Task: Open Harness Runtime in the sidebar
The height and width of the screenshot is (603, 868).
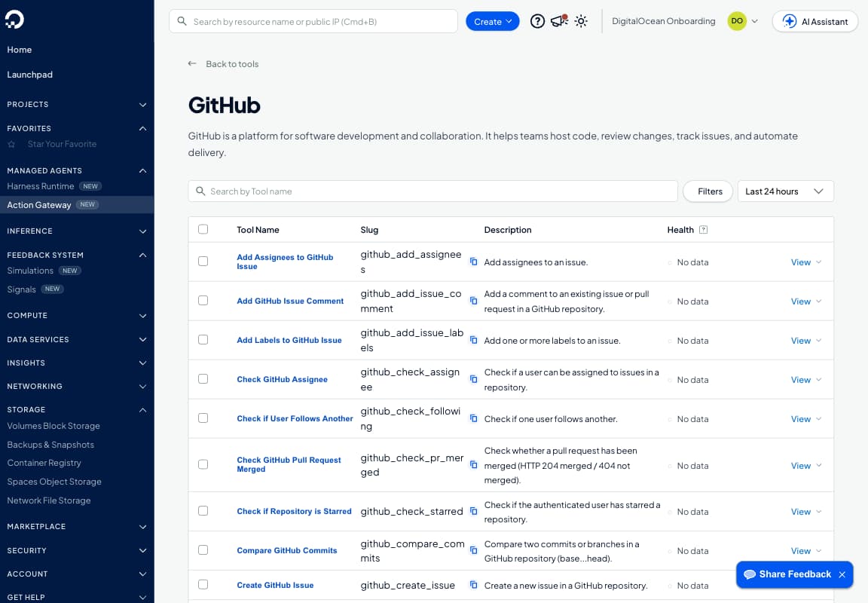Action: [x=41, y=187]
